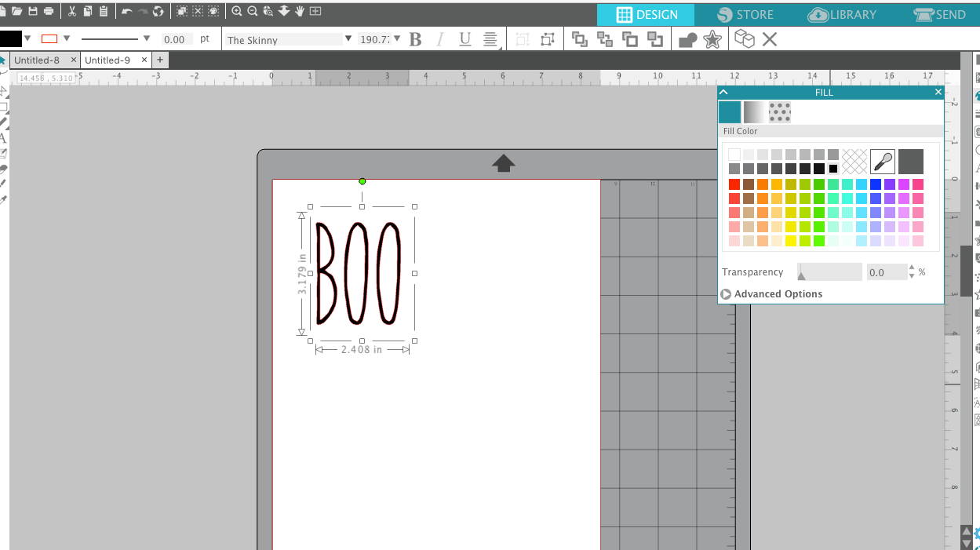This screenshot has width=980, height=550.
Task: Apply bold to the text
Action: pos(415,39)
